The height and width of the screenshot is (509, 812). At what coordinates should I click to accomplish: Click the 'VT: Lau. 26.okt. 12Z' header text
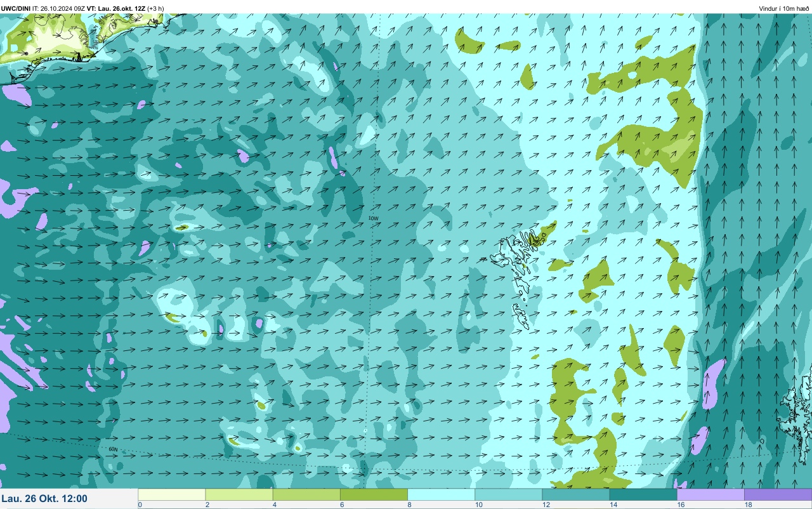116,8
